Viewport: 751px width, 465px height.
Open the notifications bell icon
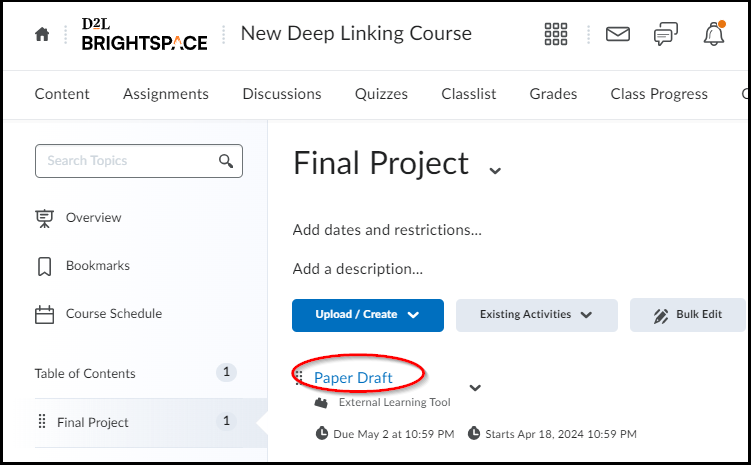[x=714, y=34]
